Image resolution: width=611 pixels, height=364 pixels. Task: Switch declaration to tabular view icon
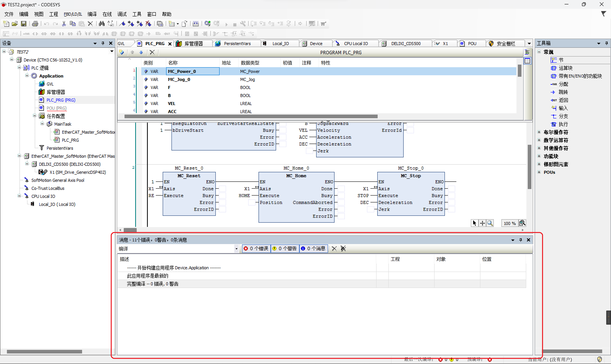coord(527,61)
